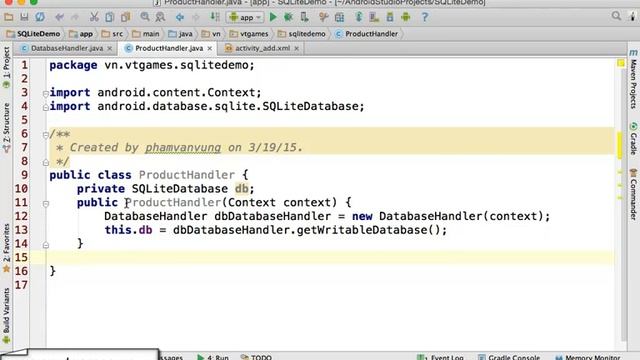
Task: Select ProductHandler class in the breadcrumb bar
Action: (366, 34)
